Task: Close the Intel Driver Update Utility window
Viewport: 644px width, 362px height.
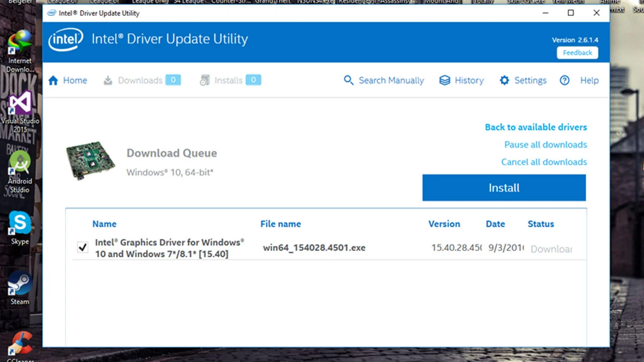Action: [597, 13]
